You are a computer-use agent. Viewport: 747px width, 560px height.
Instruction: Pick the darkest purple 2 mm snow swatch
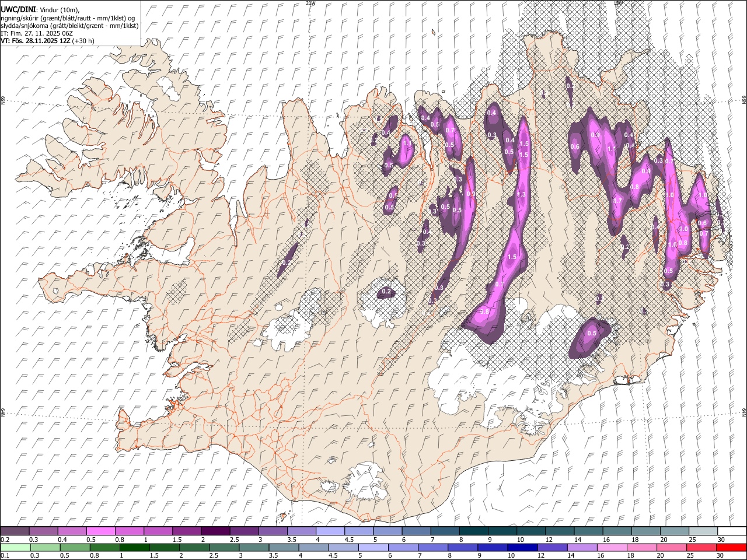pos(215,531)
